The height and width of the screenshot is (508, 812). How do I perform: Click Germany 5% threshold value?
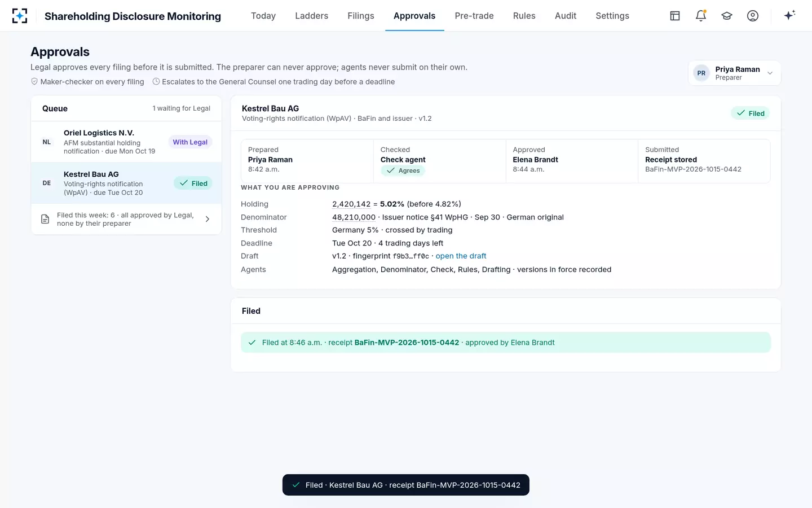[x=355, y=230]
